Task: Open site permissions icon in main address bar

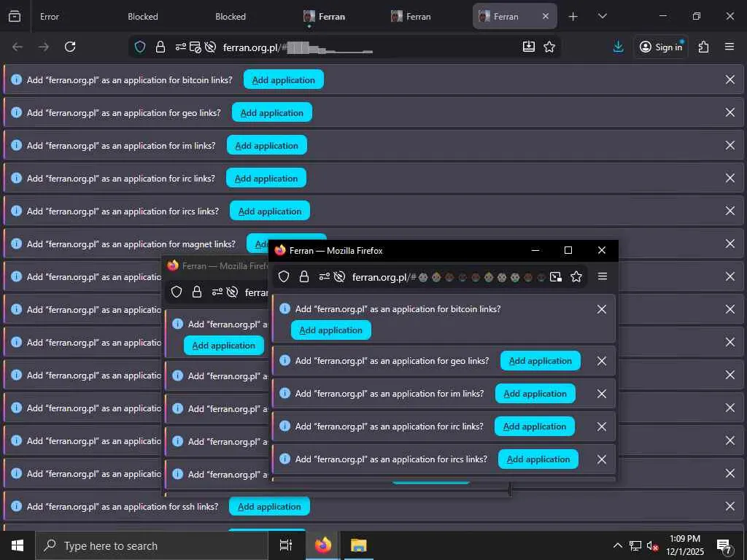Action: [181, 47]
